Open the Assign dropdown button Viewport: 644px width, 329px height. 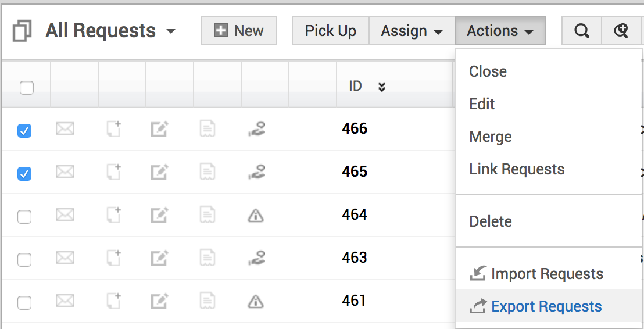412,31
